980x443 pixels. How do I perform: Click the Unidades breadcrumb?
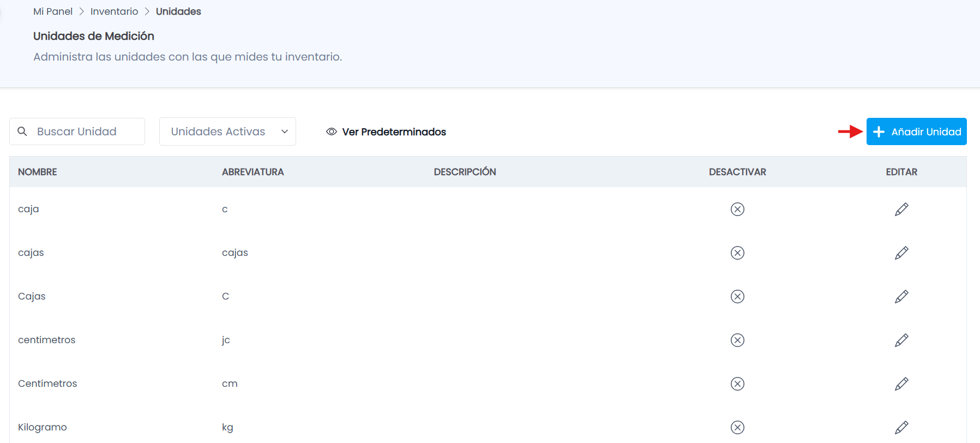(x=178, y=11)
